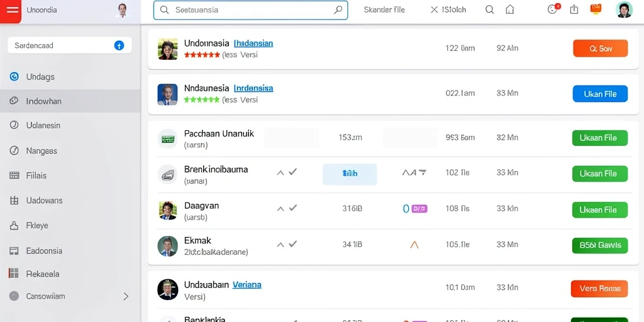
Task: Toggle the checkmark in Brenkinolbauma row
Action: point(293,172)
